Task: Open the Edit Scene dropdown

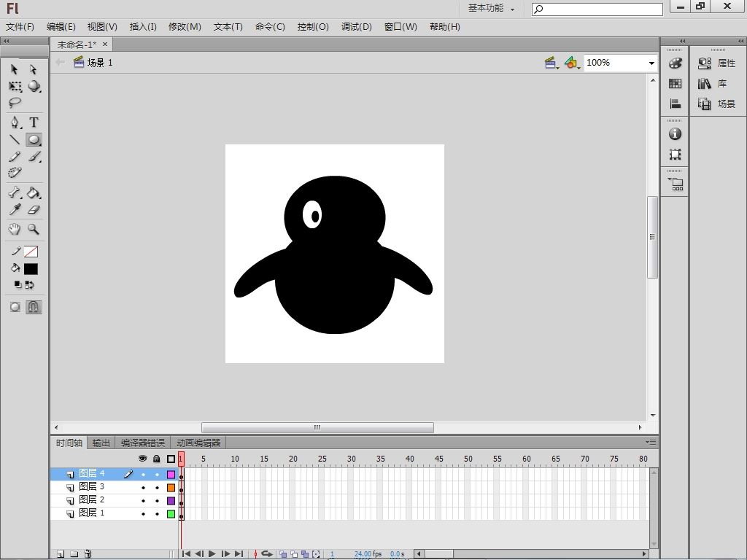Action: click(x=551, y=63)
